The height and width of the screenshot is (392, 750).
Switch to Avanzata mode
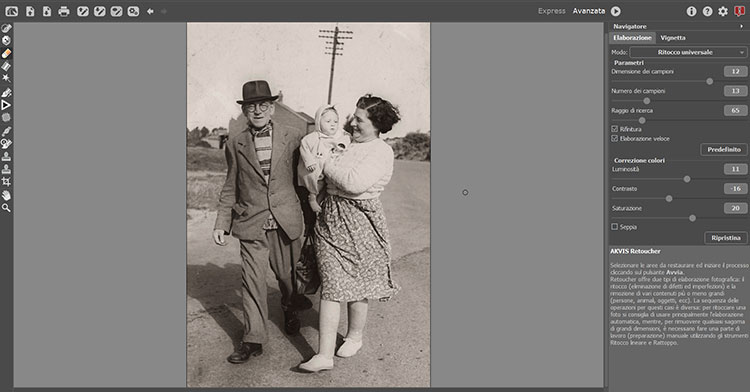tap(589, 11)
